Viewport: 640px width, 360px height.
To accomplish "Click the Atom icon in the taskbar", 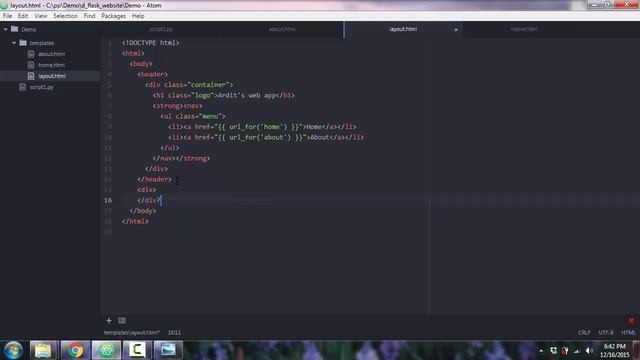I will coord(106,350).
